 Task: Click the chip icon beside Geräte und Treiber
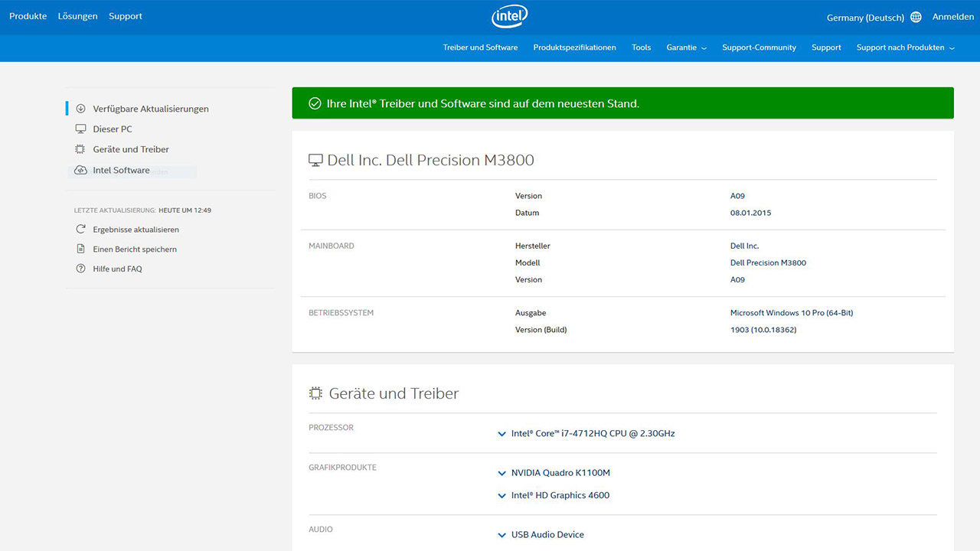pyautogui.click(x=80, y=149)
